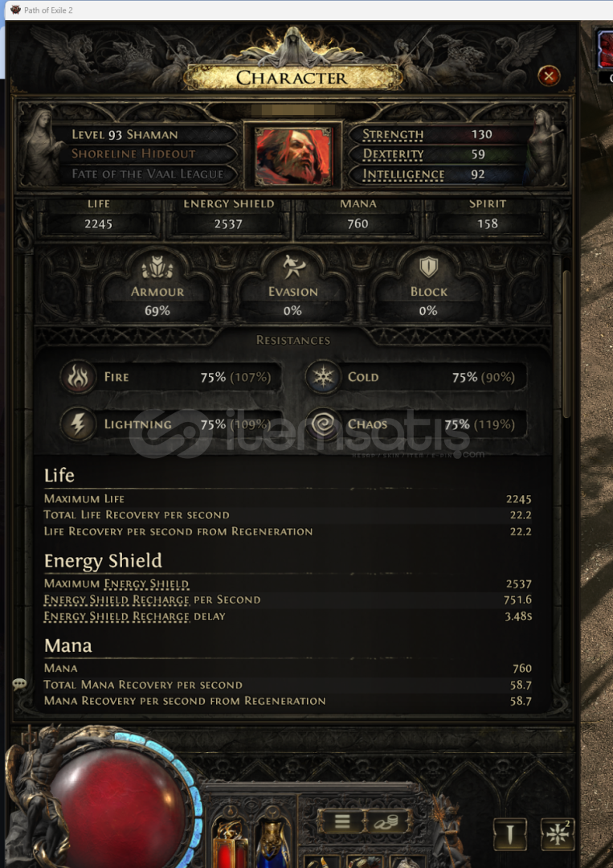Image resolution: width=613 pixels, height=868 pixels.
Task: Select the frost burst skill slot
Action: (557, 834)
